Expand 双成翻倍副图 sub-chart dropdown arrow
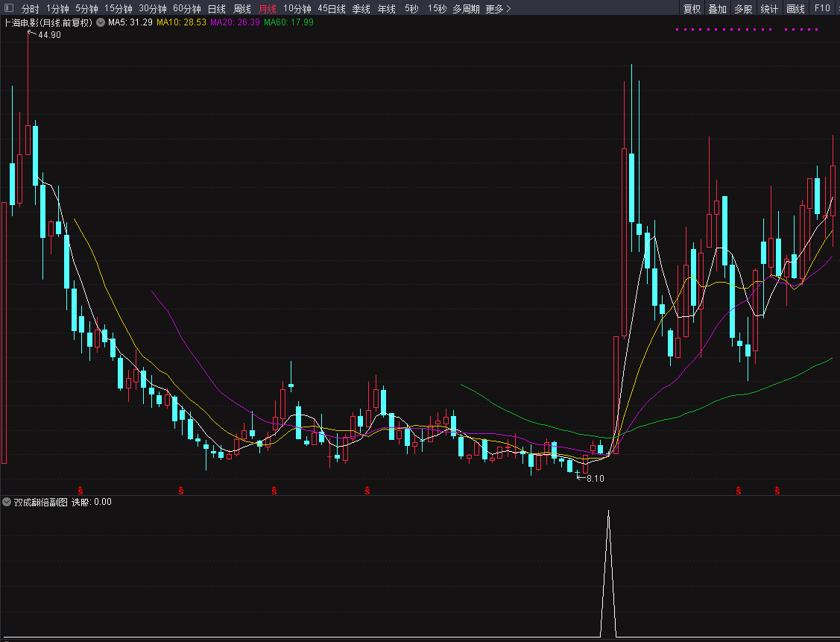The width and height of the screenshot is (840, 642). coord(7,502)
